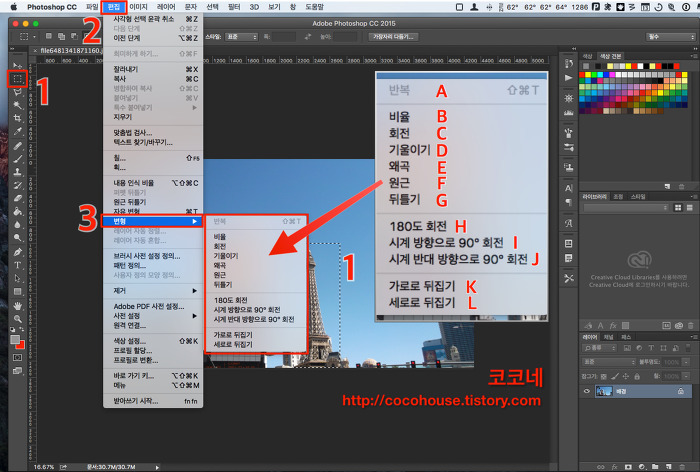Select the Pen tool
Image resolution: width=700 pixels, height=472 pixels.
17,252
